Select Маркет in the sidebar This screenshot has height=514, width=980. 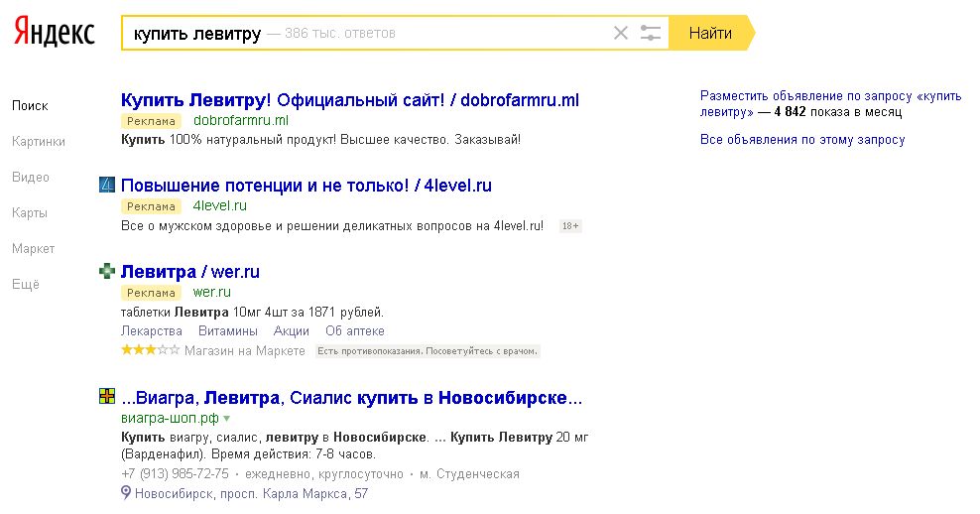click(34, 249)
